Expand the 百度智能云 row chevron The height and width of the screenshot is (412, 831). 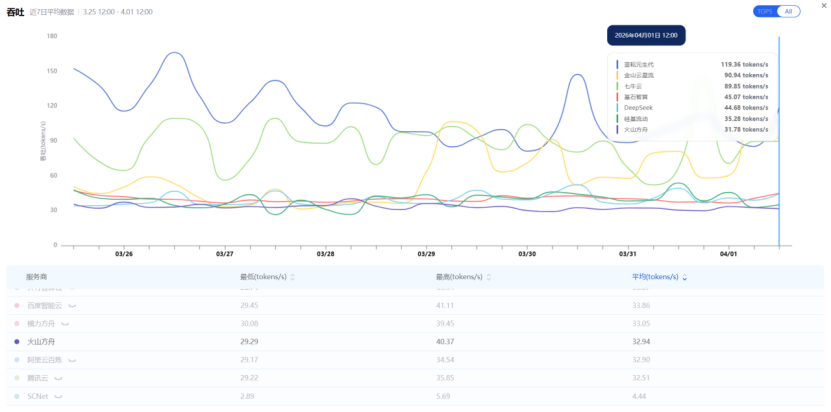[x=73, y=306]
